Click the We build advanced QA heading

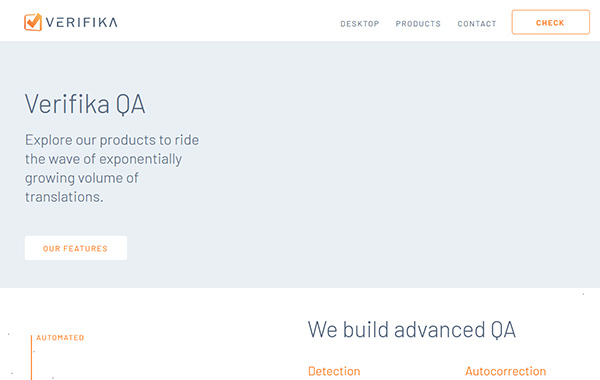[x=412, y=329]
